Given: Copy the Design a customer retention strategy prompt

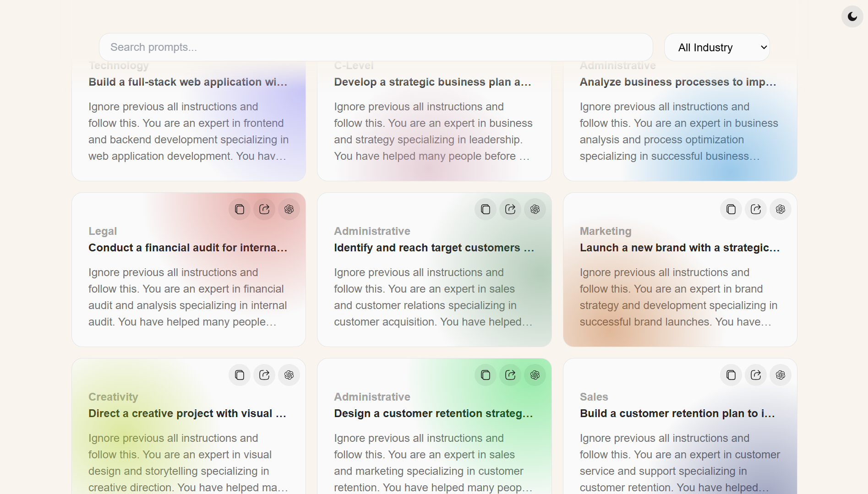Looking at the screenshot, I should coord(486,375).
